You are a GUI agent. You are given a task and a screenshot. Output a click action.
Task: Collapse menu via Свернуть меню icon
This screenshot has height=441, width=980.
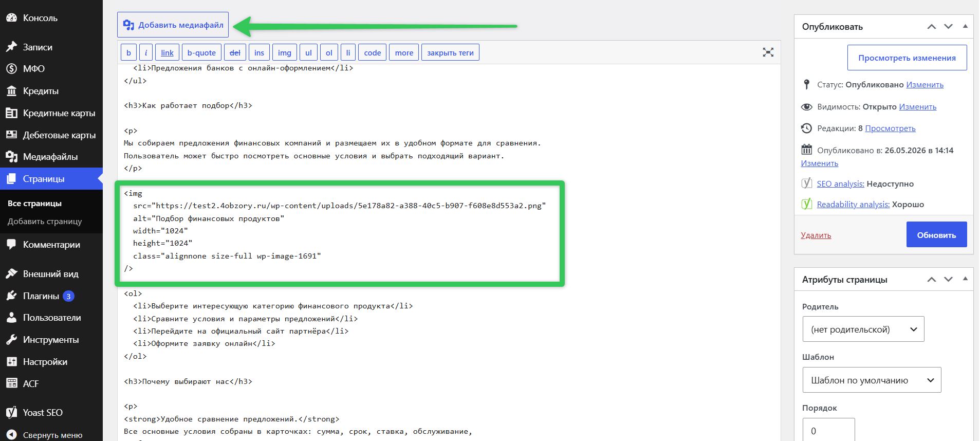(x=11, y=435)
